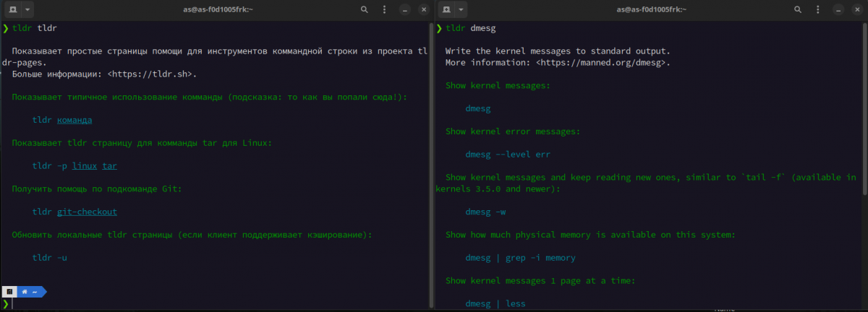The width and height of the screenshot is (868, 312).
Task: Click the 'tldr dmesg' typed command
Action: [470, 28]
